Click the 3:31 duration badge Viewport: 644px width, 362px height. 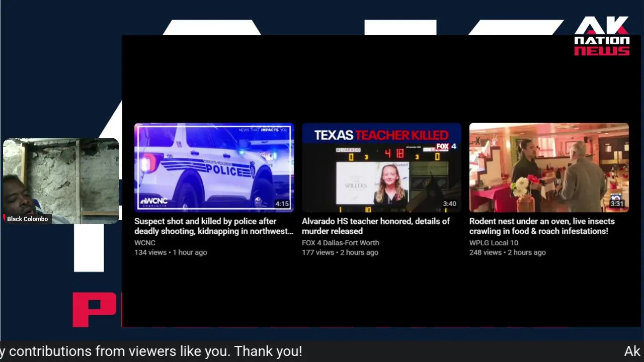617,204
